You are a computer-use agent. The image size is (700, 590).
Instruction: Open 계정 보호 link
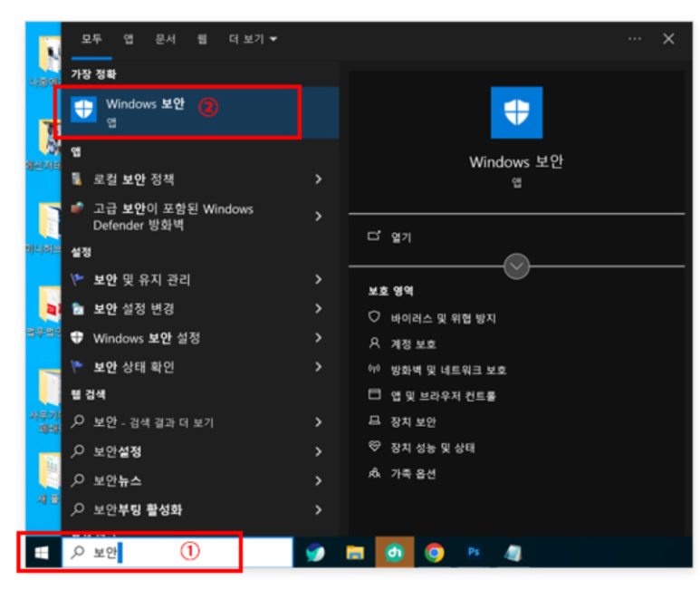click(x=414, y=344)
